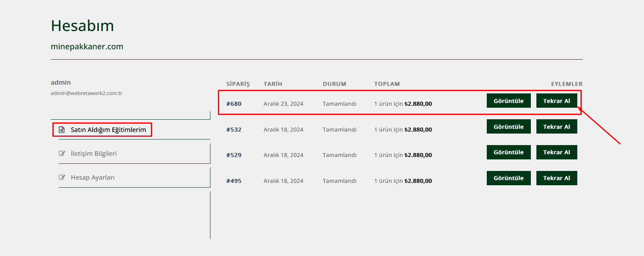Click the document icon beside Satın Aldığım Eğitimlerim
Viewport: 644px width, 256px height.
pyautogui.click(x=62, y=130)
